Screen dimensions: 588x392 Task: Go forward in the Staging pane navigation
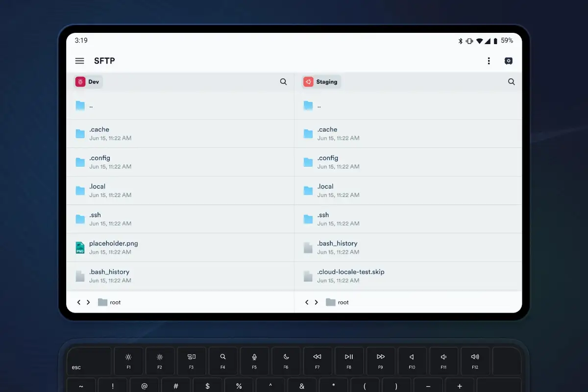click(317, 302)
